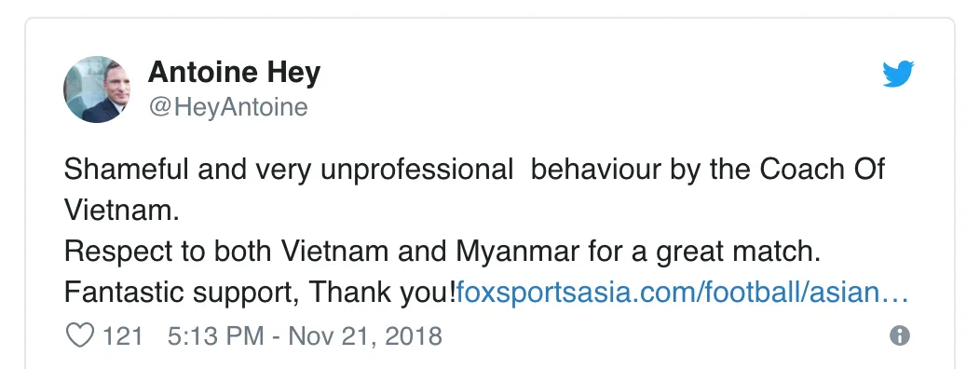The height and width of the screenshot is (369, 980).
Task: Visit the @HeyAntoine handle
Action: (228, 107)
